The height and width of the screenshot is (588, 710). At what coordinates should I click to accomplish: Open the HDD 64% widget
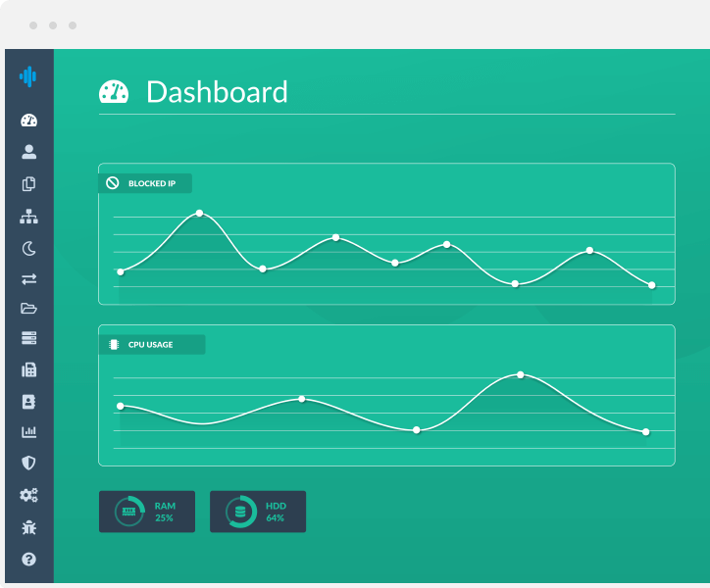pyautogui.click(x=258, y=512)
